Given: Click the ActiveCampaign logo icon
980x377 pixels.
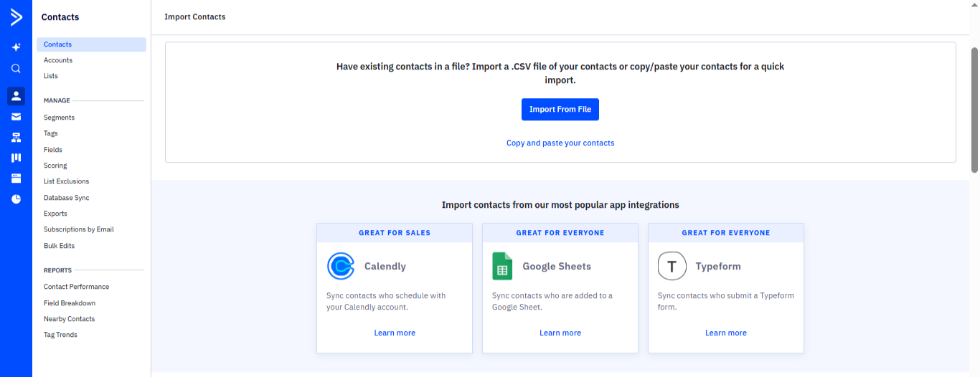Looking at the screenshot, I should [16, 17].
